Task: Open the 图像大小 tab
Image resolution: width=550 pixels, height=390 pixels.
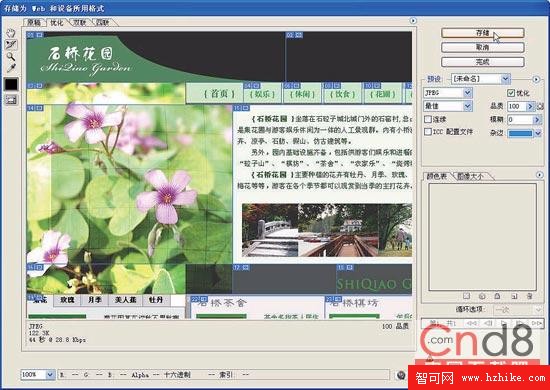Action: 470,176
